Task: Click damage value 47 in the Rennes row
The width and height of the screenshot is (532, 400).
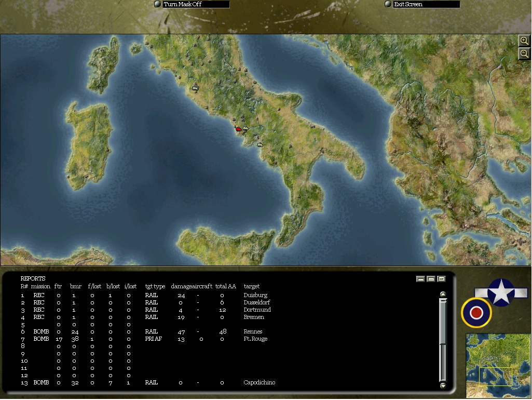Action: pyautogui.click(x=181, y=332)
